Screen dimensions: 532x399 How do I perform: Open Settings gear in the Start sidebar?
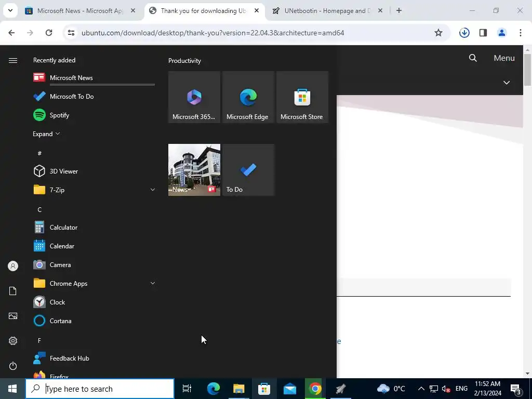pyautogui.click(x=13, y=341)
